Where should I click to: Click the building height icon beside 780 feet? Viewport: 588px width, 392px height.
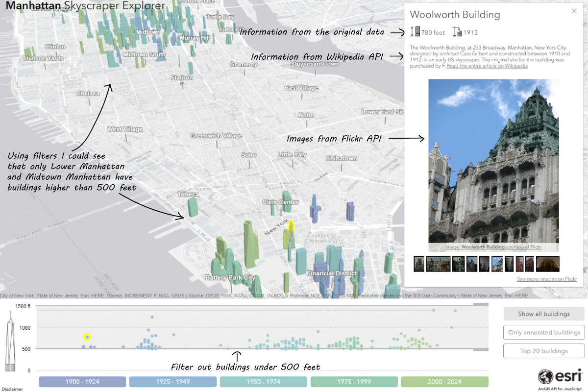pyautogui.click(x=415, y=32)
